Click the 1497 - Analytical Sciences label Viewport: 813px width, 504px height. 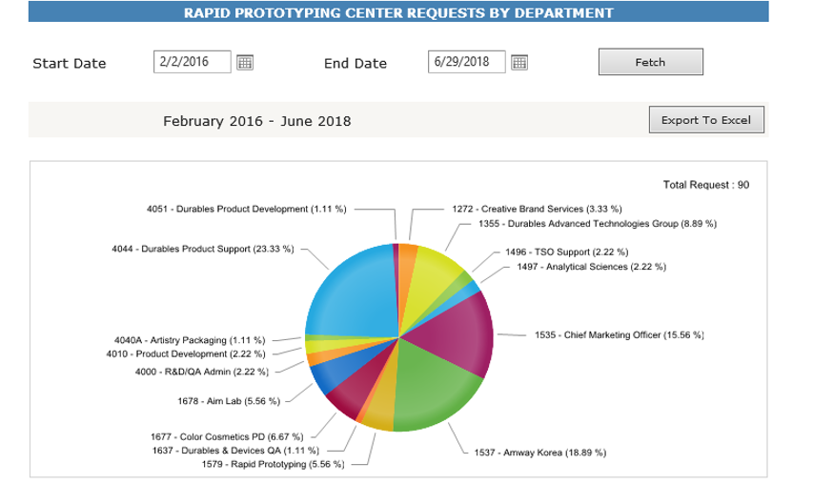(592, 267)
